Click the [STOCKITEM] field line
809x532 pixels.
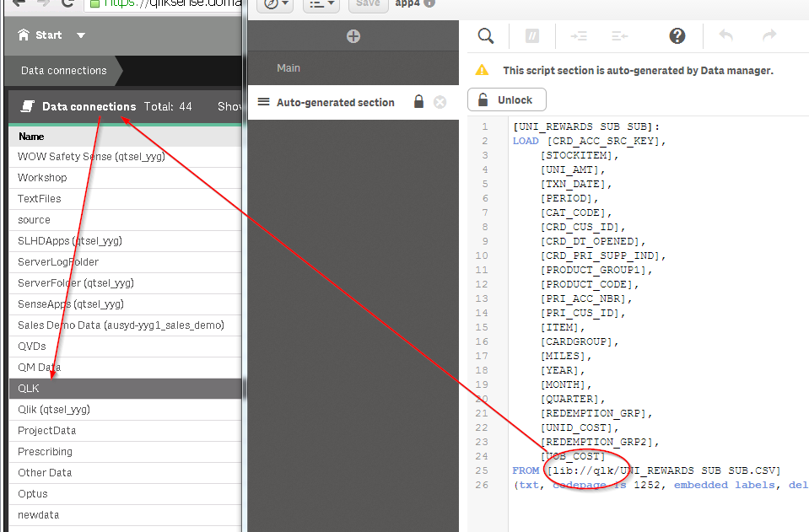point(580,156)
